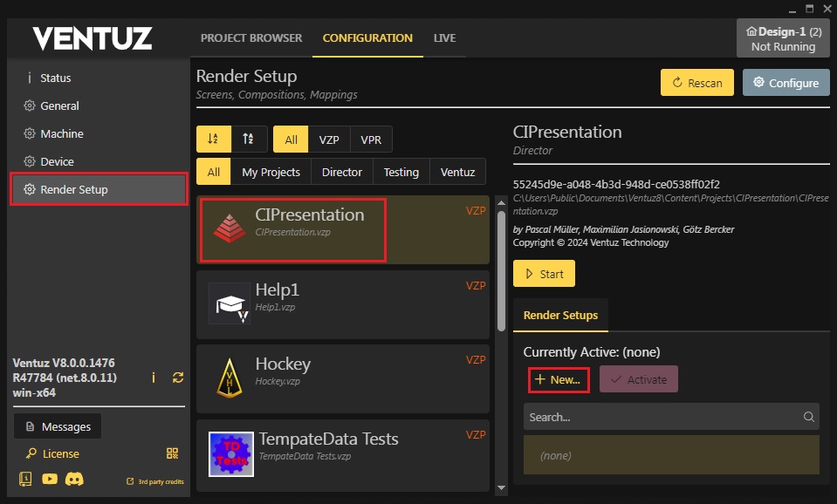This screenshot has width=837, height=504.
Task: Click the QR code icon beside License
Action: pos(173,453)
